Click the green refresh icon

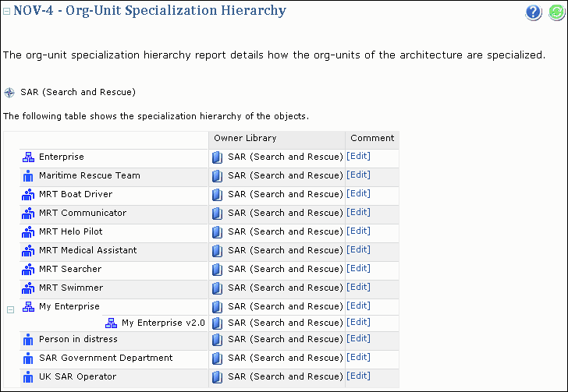[556, 12]
